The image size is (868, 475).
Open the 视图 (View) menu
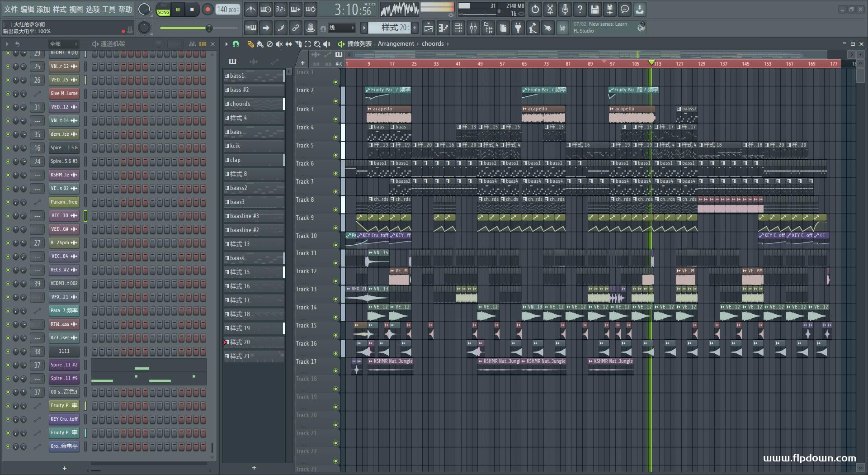click(76, 9)
